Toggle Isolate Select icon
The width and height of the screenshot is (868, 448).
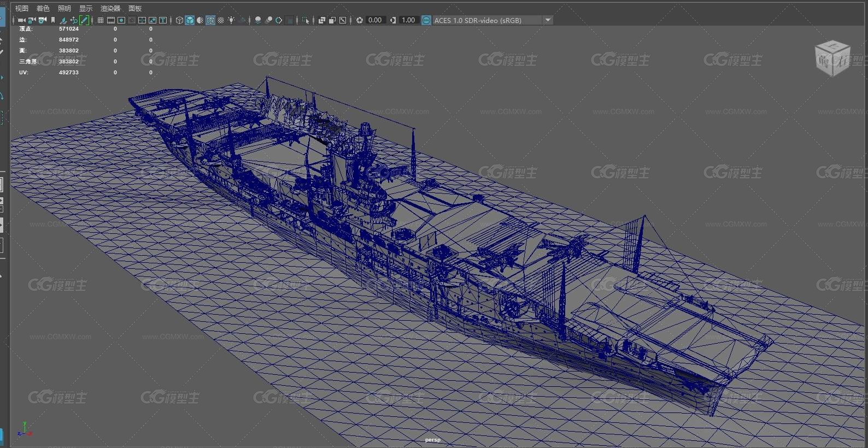click(305, 20)
